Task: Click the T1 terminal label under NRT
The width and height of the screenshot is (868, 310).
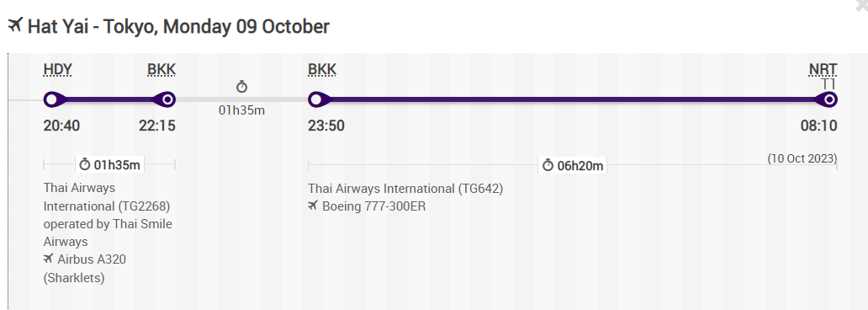Action: click(x=828, y=84)
